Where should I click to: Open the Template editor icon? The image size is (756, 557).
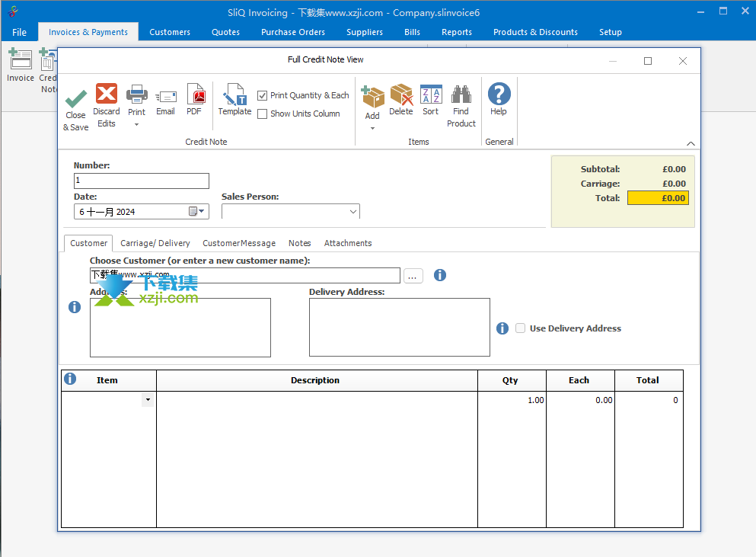234,96
